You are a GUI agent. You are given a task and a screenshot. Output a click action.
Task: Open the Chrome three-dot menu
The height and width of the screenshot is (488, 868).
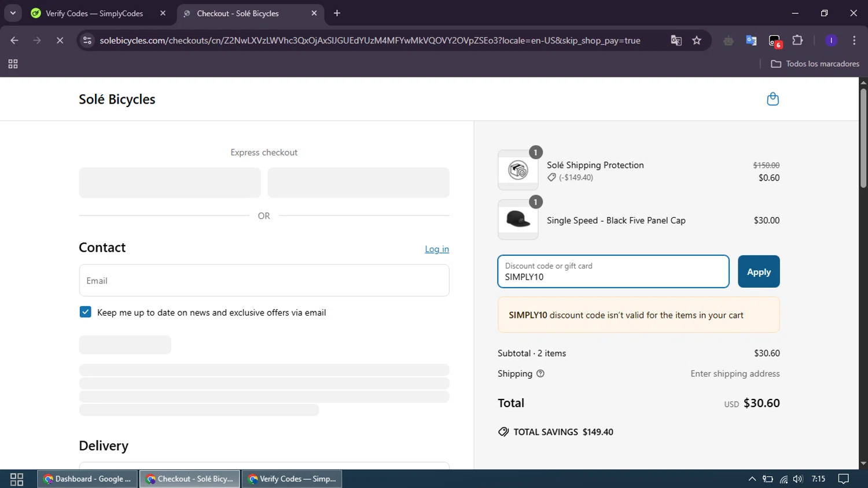[x=854, y=41]
